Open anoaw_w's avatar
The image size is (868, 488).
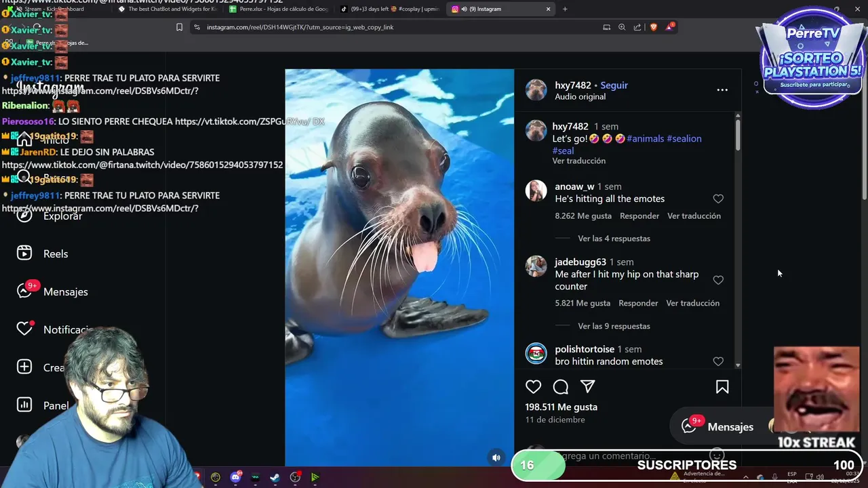pyautogui.click(x=536, y=190)
